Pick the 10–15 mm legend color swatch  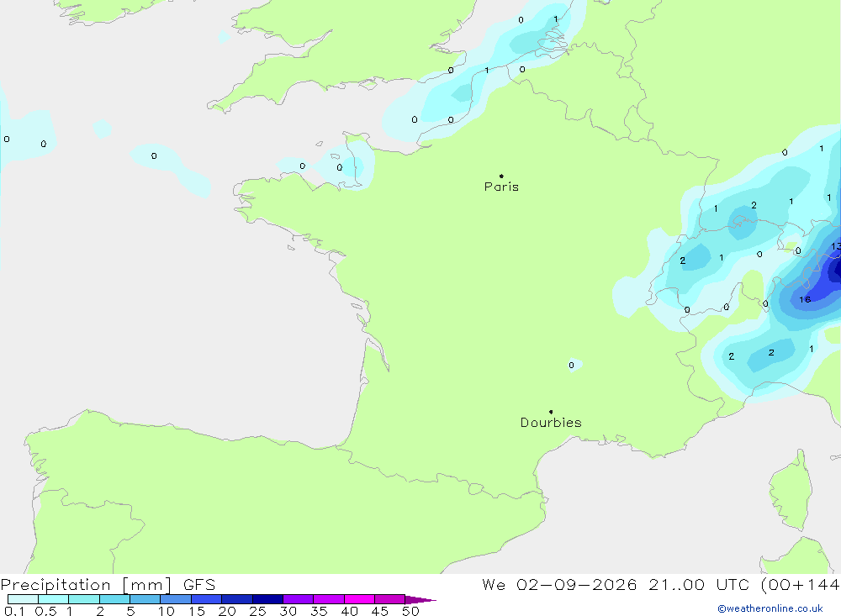pyautogui.click(x=176, y=599)
